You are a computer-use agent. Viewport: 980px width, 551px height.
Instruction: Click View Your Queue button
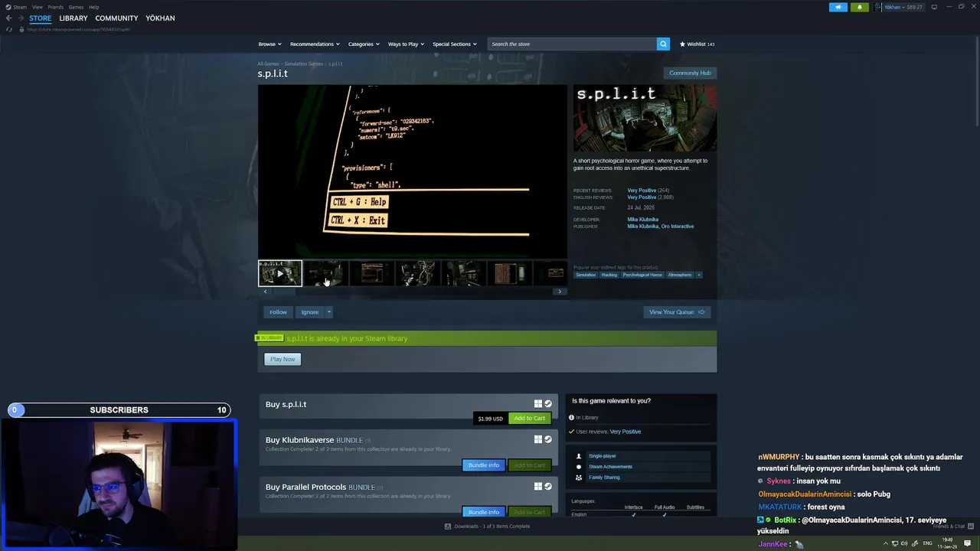(x=677, y=312)
